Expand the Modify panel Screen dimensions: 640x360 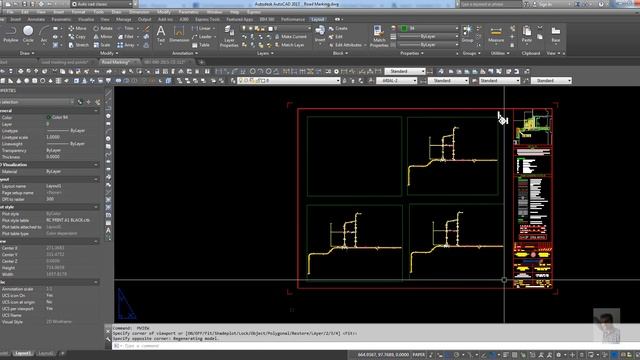[x=109, y=53]
